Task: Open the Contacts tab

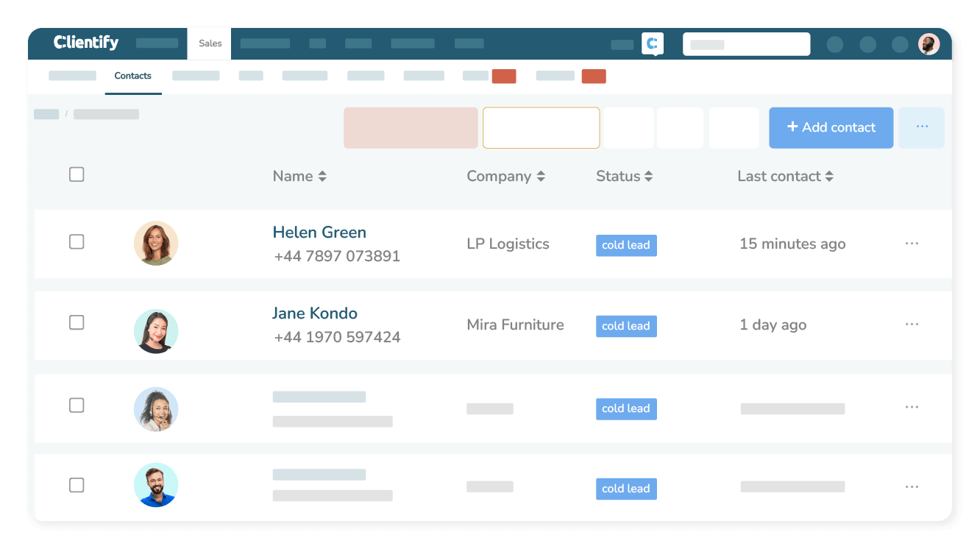Action: [132, 76]
